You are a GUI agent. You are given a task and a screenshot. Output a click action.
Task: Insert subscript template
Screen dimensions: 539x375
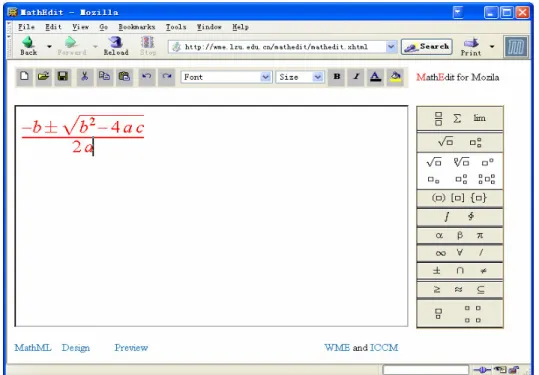433,180
